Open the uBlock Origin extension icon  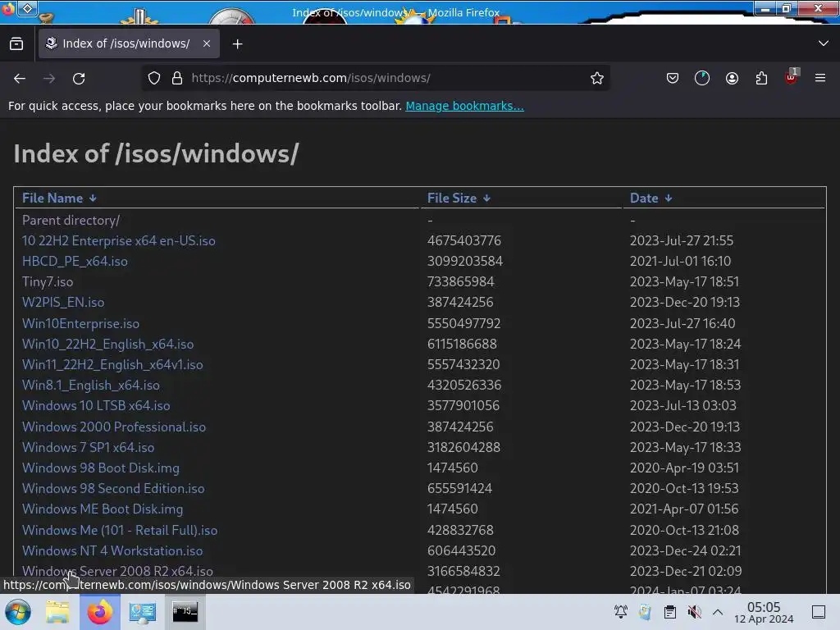click(x=792, y=77)
